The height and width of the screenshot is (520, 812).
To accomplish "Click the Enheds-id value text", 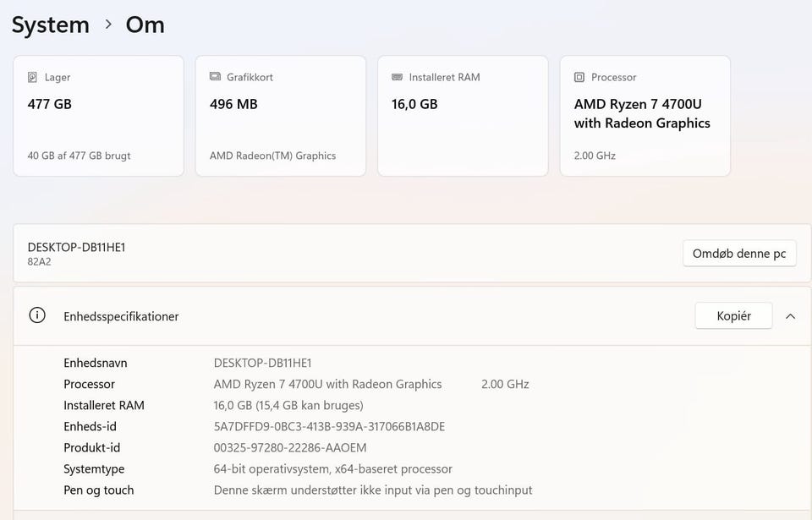I will click(329, 426).
